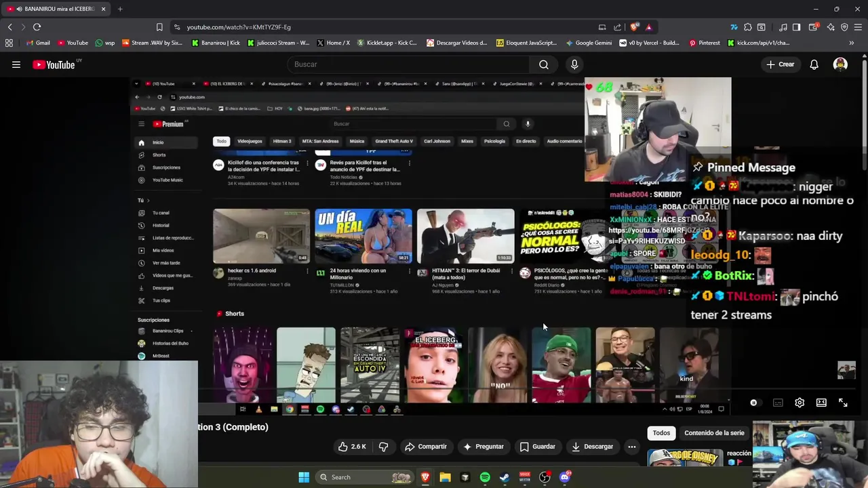Select the Contenido de la serie chip
This screenshot has height=488, width=868.
pos(714,433)
